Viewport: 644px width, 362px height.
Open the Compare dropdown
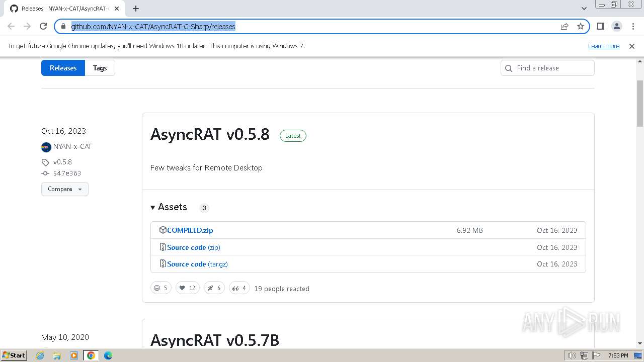coord(65,189)
